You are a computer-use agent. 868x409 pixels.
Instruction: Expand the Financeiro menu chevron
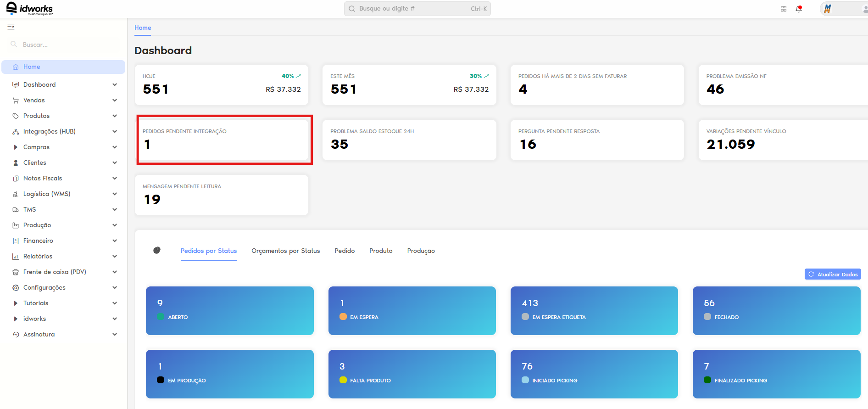tap(115, 241)
